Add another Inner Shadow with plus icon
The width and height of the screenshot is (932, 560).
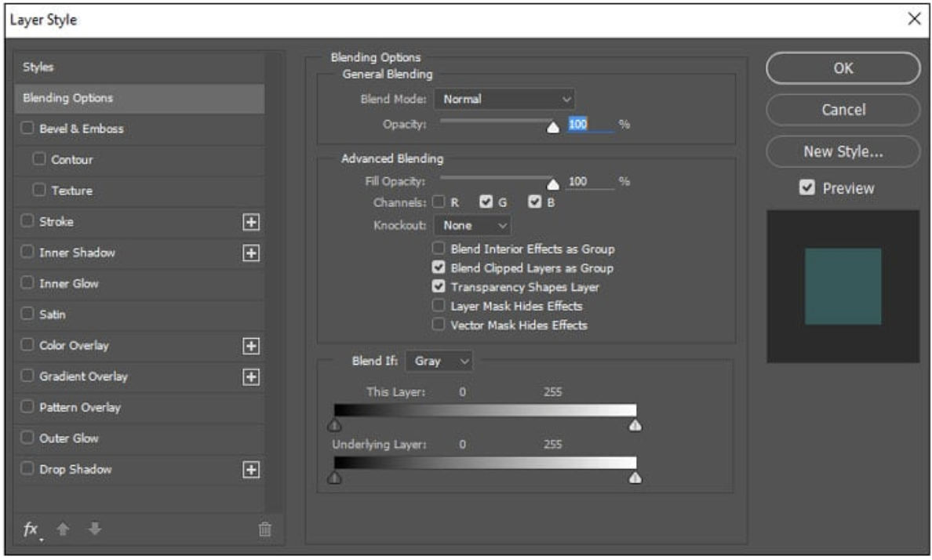pyautogui.click(x=251, y=253)
